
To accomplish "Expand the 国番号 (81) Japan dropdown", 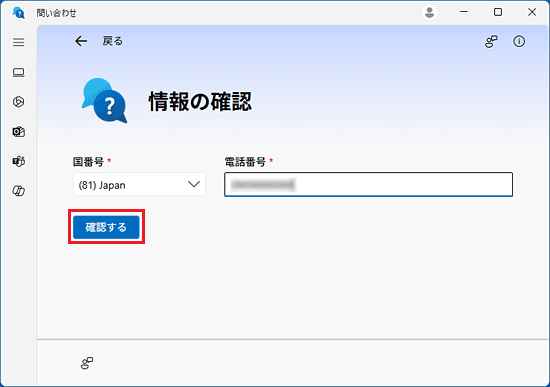I will click(139, 184).
